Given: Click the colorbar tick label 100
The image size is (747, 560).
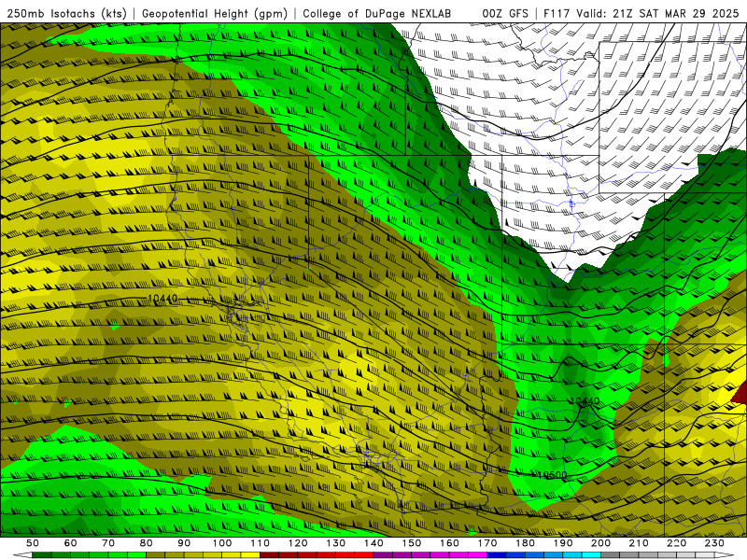Looking at the screenshot, I should coord(222,543).
